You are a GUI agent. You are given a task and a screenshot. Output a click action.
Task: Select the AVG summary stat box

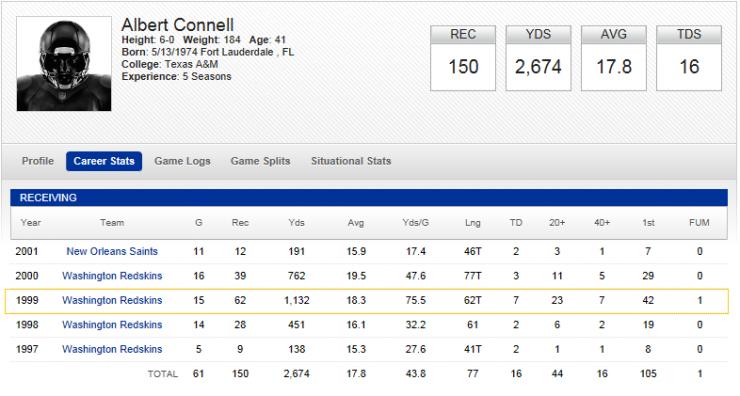[614, 58]
